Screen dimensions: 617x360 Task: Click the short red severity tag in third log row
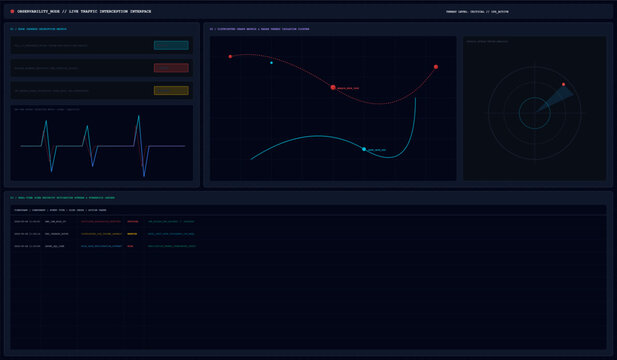tap(130, 246)
